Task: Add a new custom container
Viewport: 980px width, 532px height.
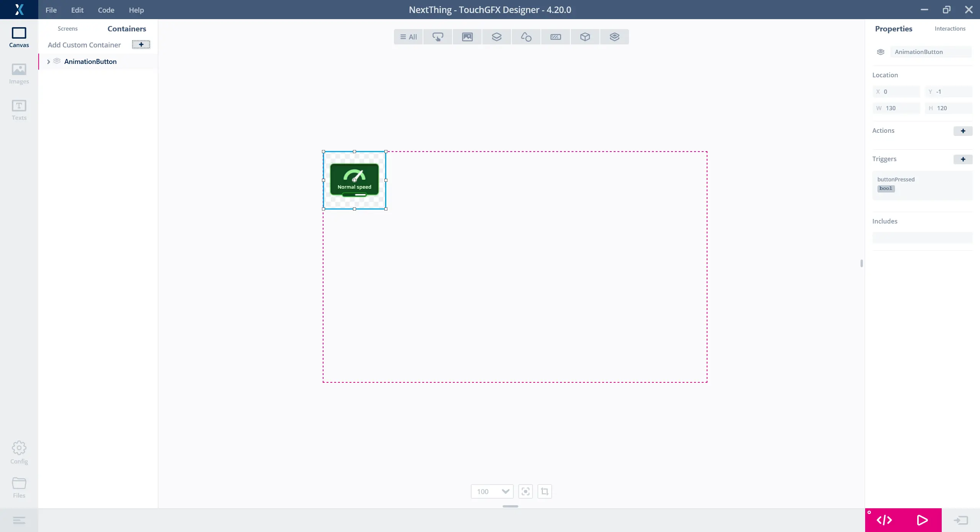Action: [x=141, y=45]
